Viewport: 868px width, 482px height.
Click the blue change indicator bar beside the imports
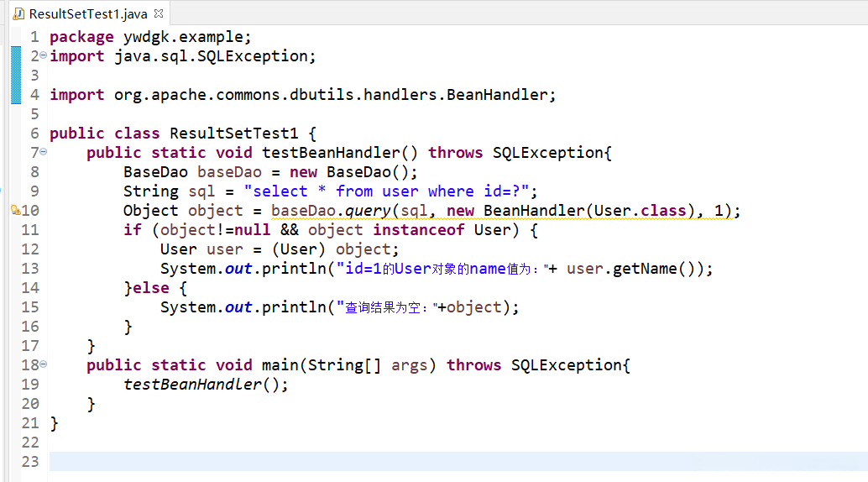pyautogui.click(x=15, y=75)
